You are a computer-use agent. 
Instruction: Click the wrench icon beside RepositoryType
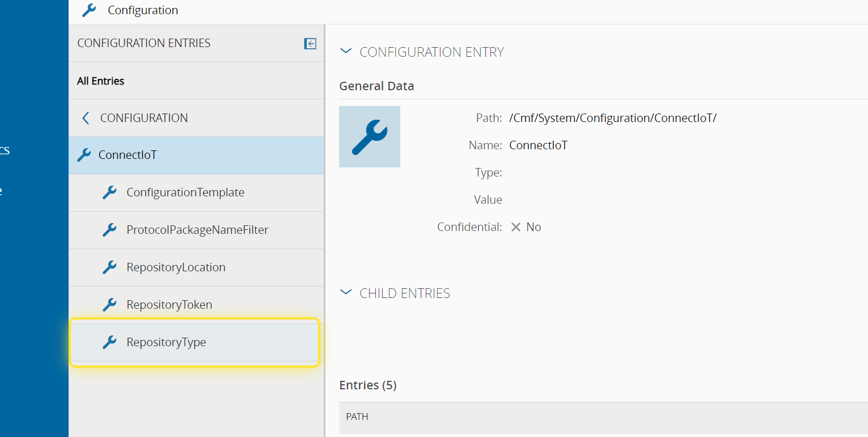(109, 342)
